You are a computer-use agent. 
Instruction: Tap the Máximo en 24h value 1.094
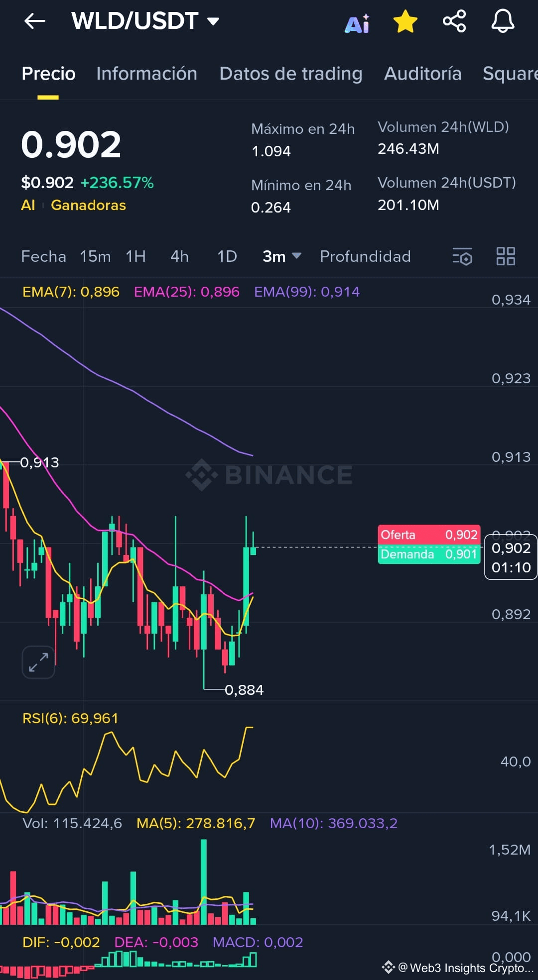tap(271, 151)
